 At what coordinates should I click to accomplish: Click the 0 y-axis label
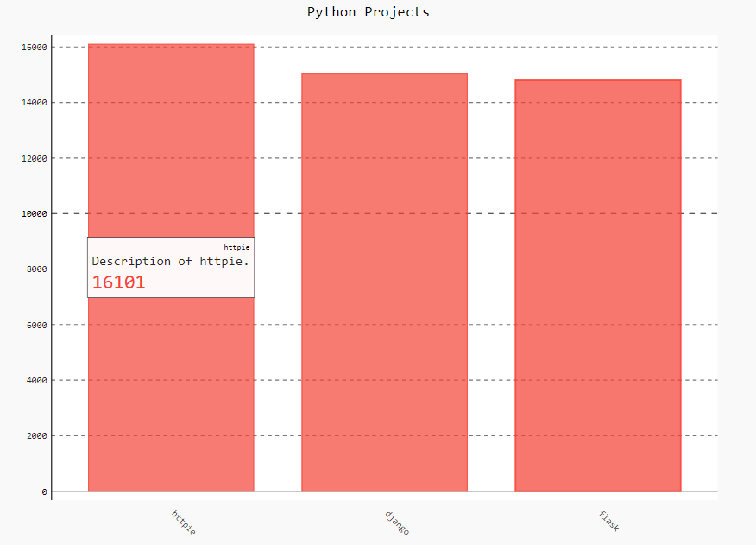pyautogui.click(x=44, y=491)
